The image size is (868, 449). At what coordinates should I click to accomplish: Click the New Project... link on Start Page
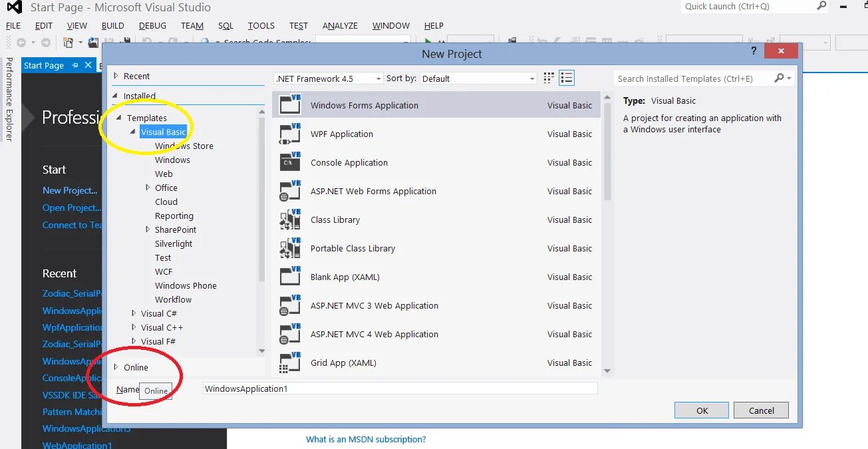[70, 190]
